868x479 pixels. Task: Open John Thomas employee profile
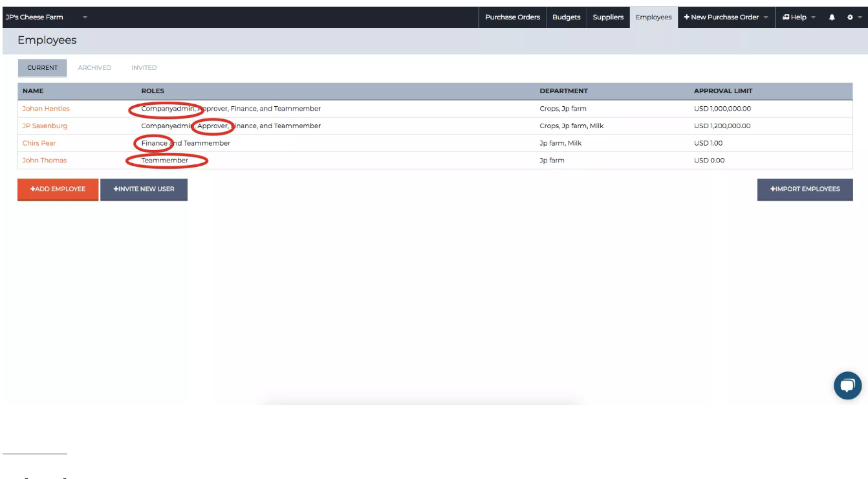coord(44,160)
